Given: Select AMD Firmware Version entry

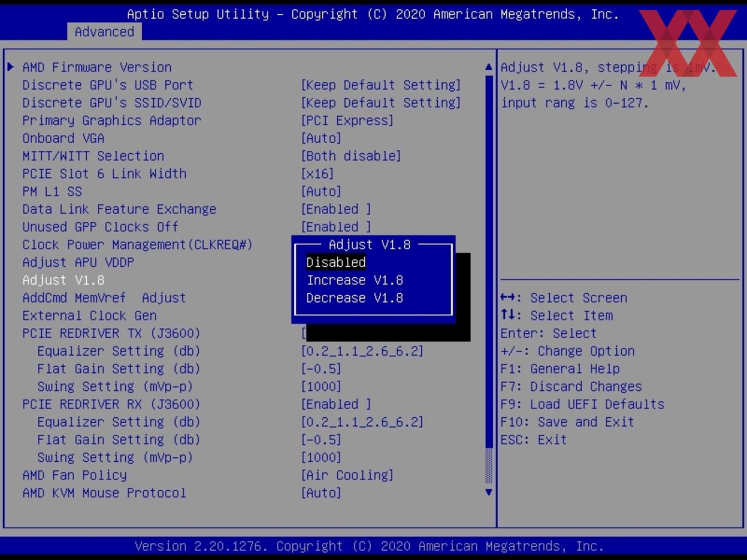Looking at the screenshot, I should [x=97, y=68].
